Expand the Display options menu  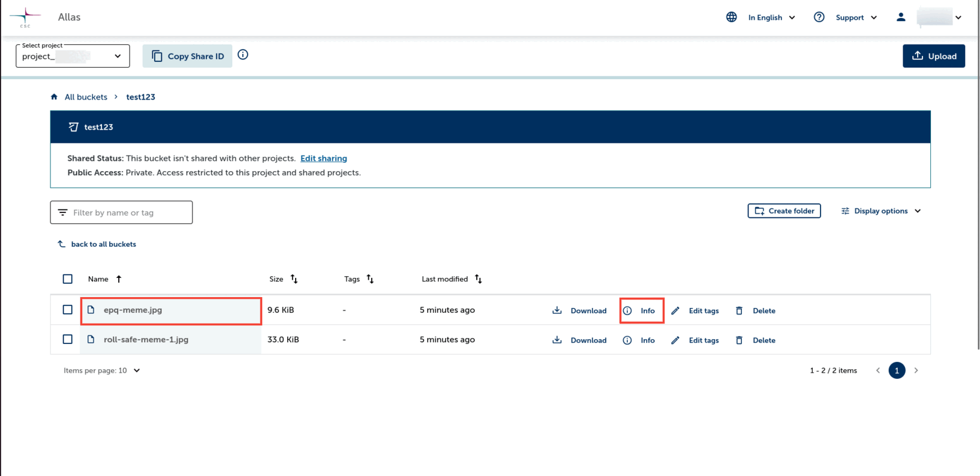(880, 211)
